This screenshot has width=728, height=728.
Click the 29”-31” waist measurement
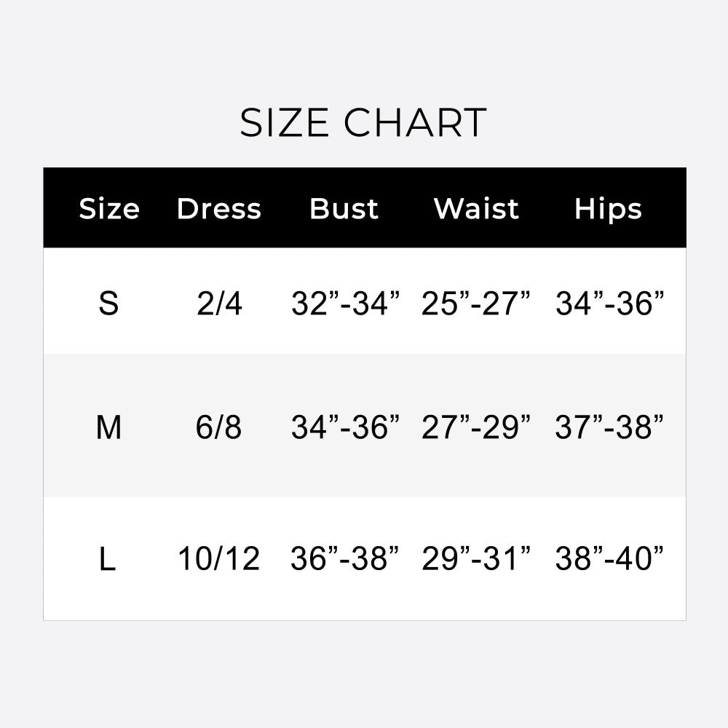(476, 559)
